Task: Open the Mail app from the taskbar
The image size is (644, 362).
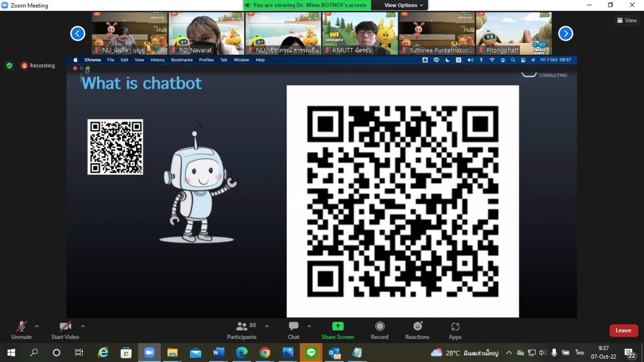Action: (195, 352)
